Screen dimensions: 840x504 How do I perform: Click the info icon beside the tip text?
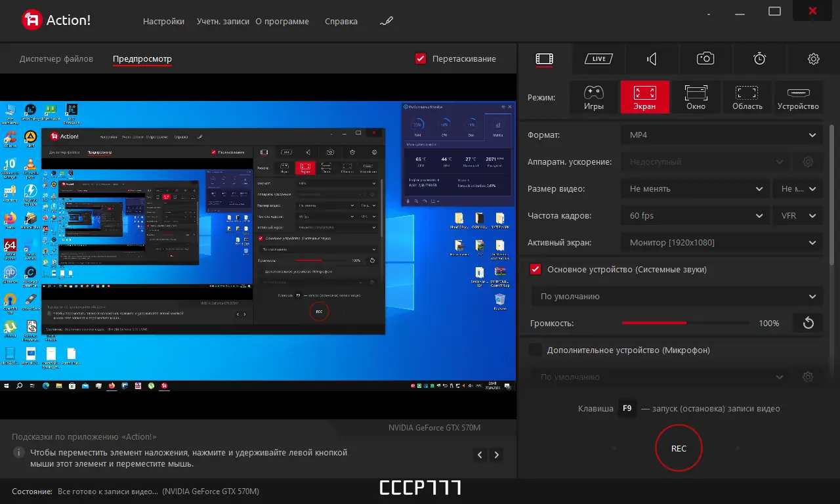[20, 452]
